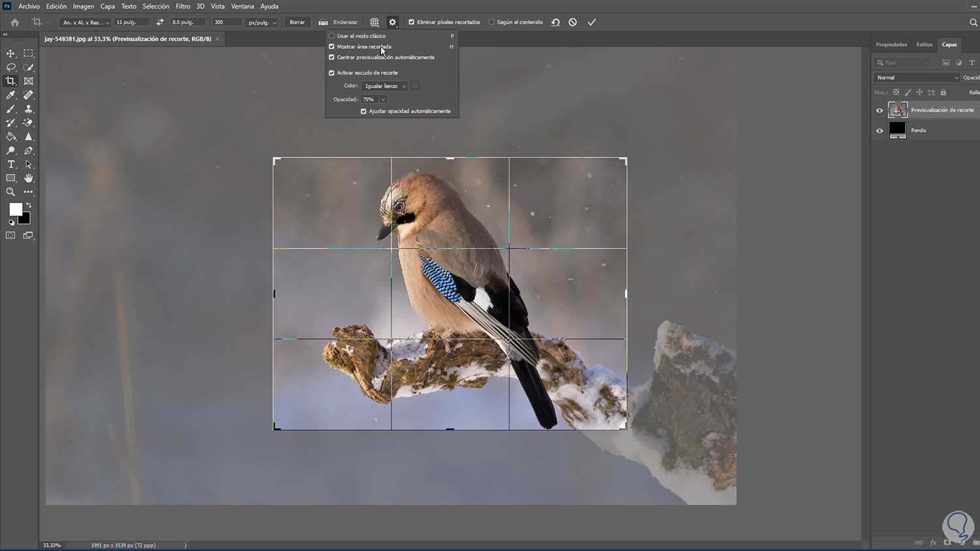Cancel the crop operation
Screen dimensions: 980x551
point(573,22)
